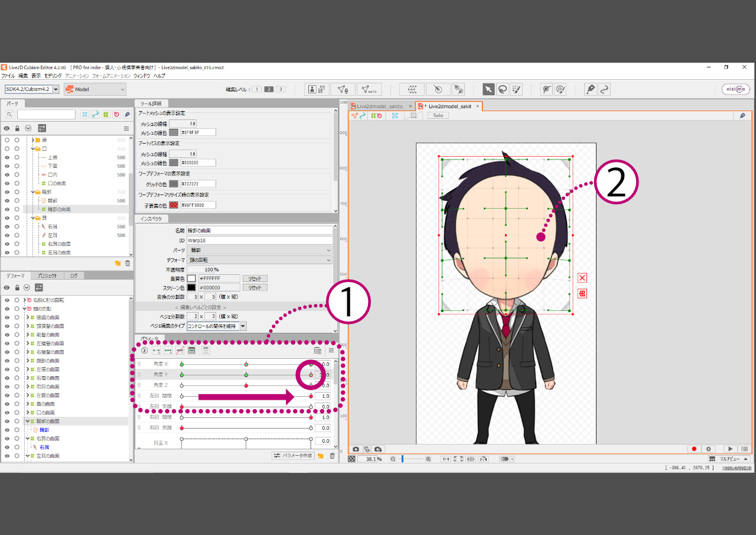Viewport: 756px width, 535px height.
Task: Select the brush selection tool
Action: (517, 89)
